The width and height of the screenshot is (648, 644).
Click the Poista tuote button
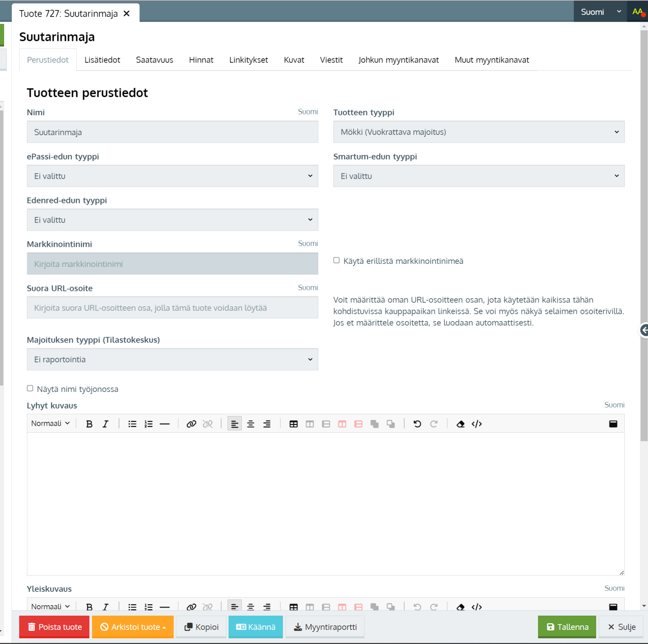click(54, 627)
